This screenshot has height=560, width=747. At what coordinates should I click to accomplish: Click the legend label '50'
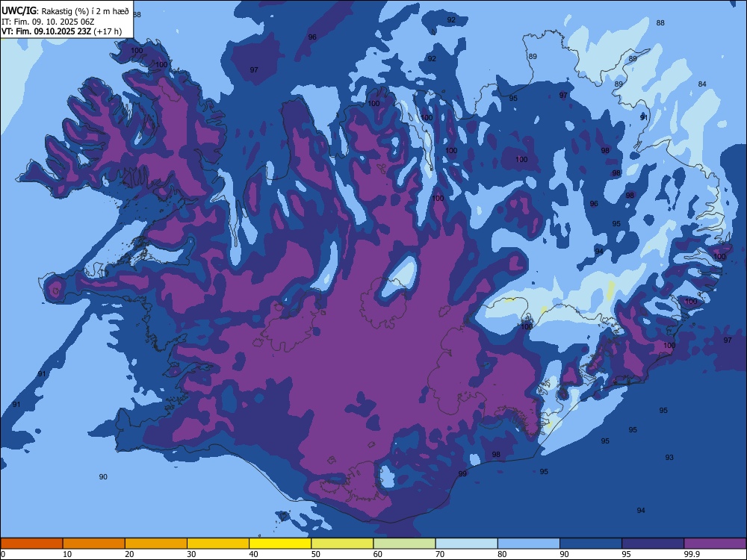click(x=315, y=554)
